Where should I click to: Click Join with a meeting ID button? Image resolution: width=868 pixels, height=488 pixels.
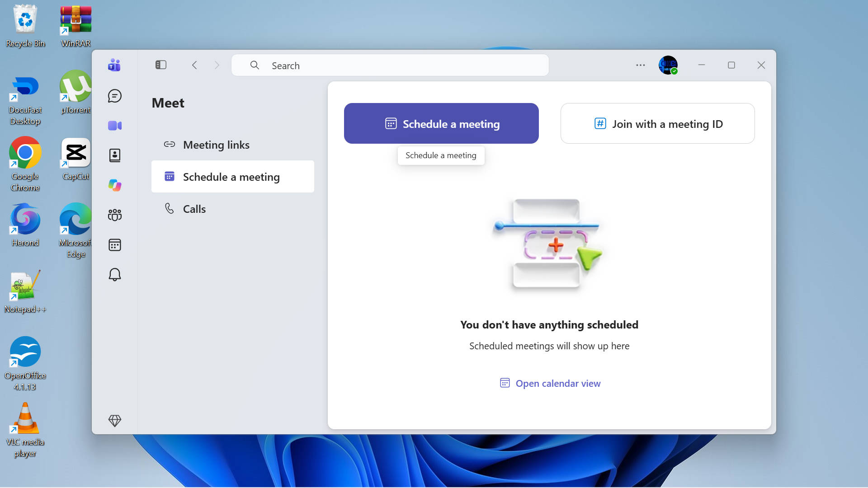(658, 123)
